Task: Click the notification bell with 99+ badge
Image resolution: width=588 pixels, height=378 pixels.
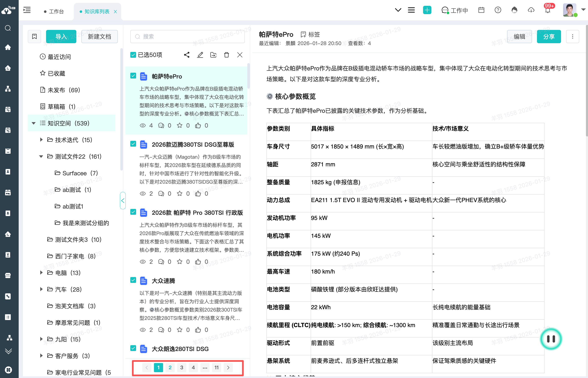Action: tap(547, 10)
